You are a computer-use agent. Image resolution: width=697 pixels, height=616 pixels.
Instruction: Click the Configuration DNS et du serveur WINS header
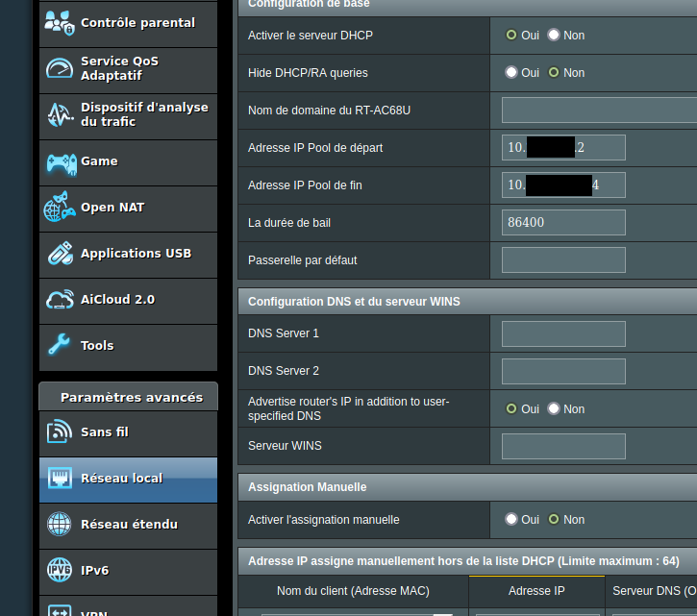click(x=467, y=302)
